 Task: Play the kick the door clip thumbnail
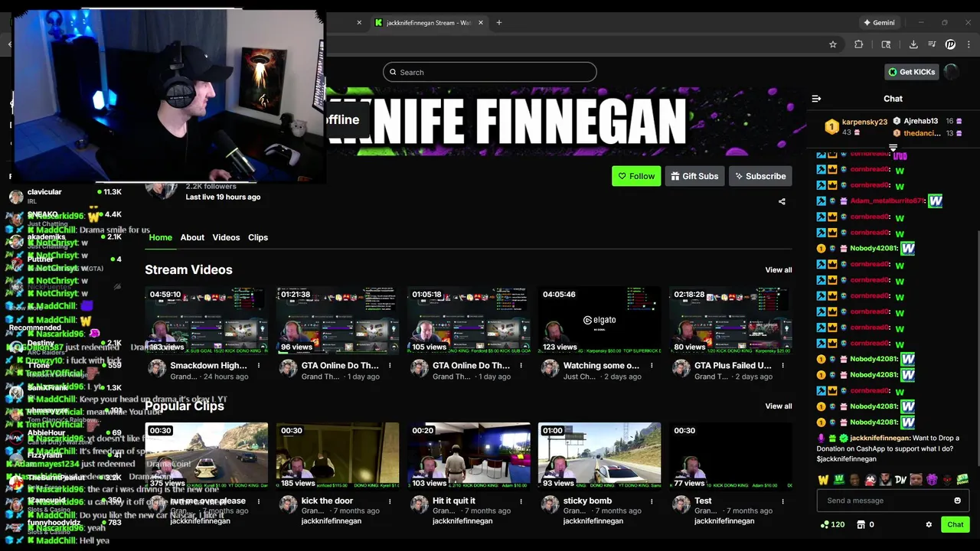[338, 457]
